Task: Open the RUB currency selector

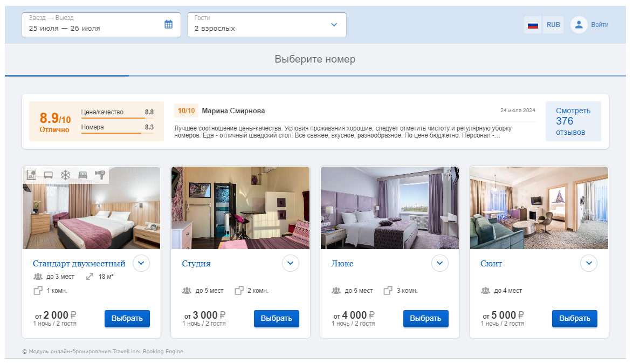Action: (x=553, y=25)
